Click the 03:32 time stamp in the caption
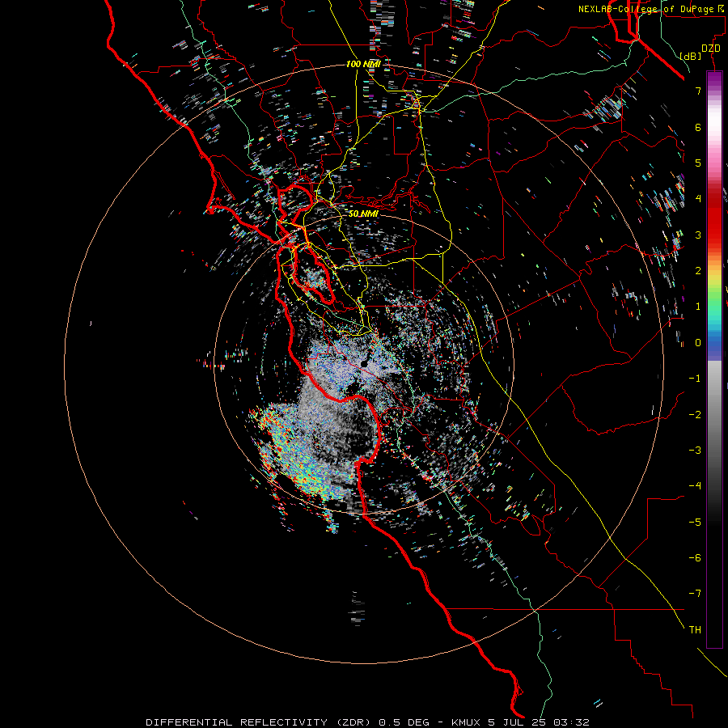Image resolution: width=728 pixels, height=728 pixels. click(x=573, y=722)
